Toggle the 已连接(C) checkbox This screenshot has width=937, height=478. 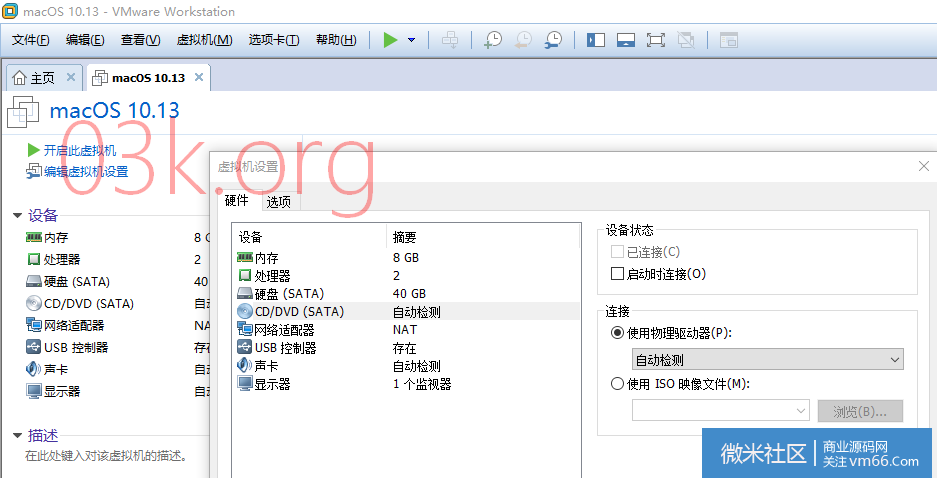pos(617,252)
